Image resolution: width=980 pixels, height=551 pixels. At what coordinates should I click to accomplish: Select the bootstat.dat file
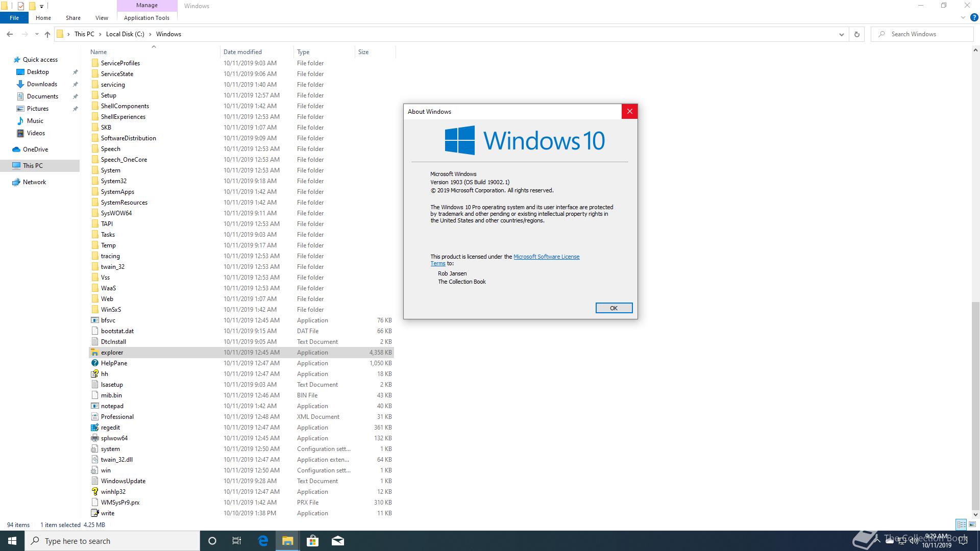[241, 331]
